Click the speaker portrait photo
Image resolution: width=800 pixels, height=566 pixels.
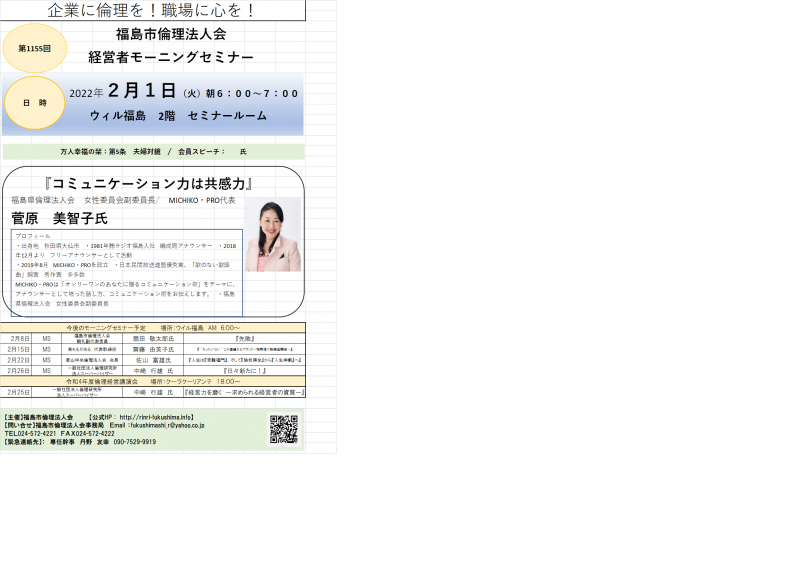pyautogui.click(x=273, y=235)
